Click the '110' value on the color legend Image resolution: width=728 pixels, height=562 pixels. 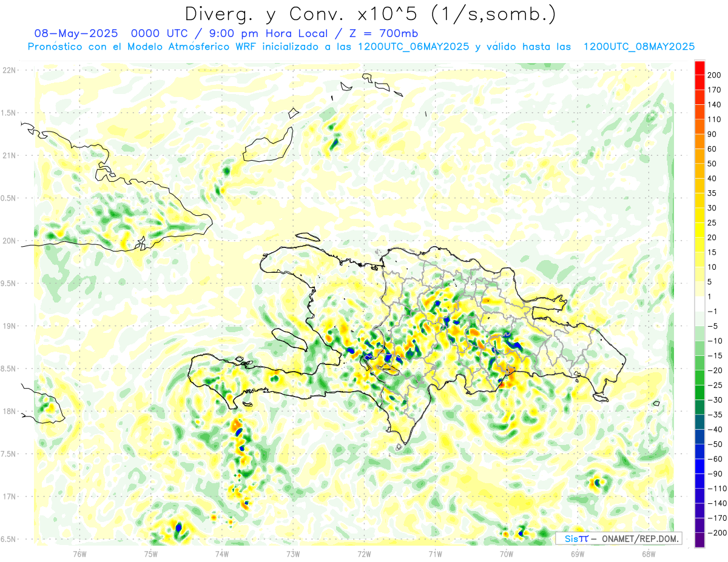point(715,119)
